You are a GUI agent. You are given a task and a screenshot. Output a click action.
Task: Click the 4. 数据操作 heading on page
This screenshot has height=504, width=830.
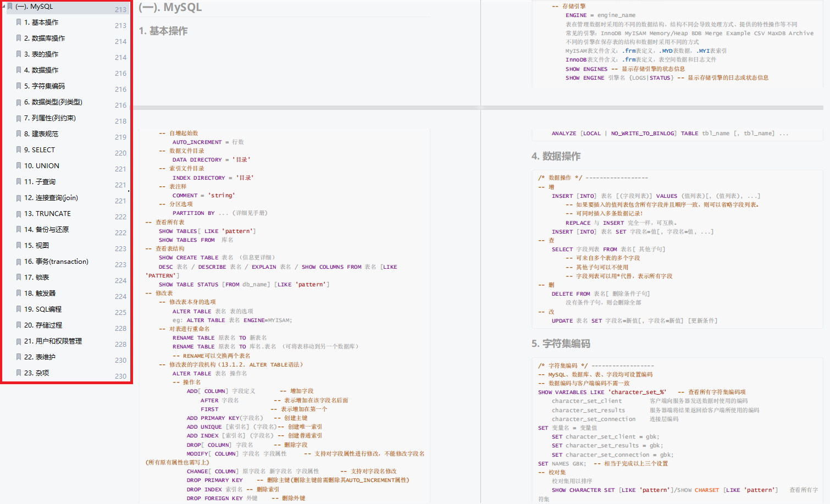click(x=556, y=156)
